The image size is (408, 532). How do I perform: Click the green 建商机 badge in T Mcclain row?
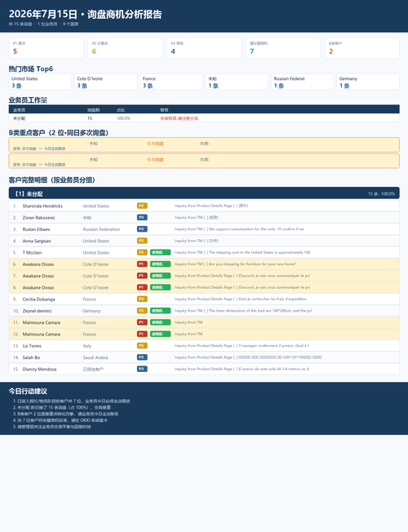tap(160, 252)
